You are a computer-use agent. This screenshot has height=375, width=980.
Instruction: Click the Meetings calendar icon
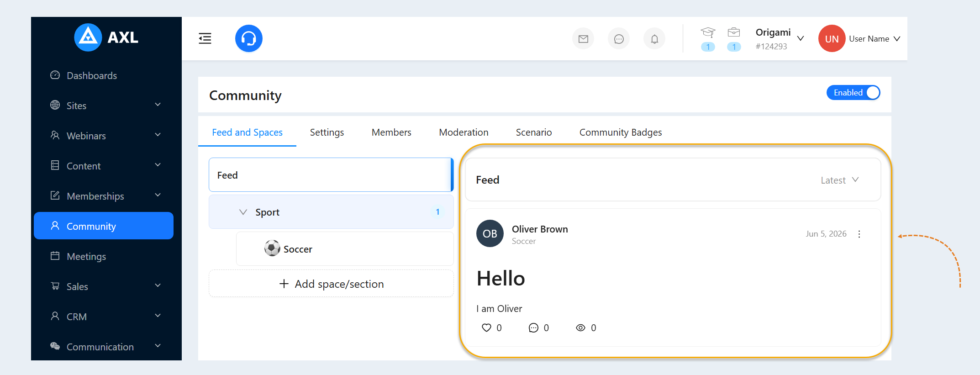click(55, 256)
